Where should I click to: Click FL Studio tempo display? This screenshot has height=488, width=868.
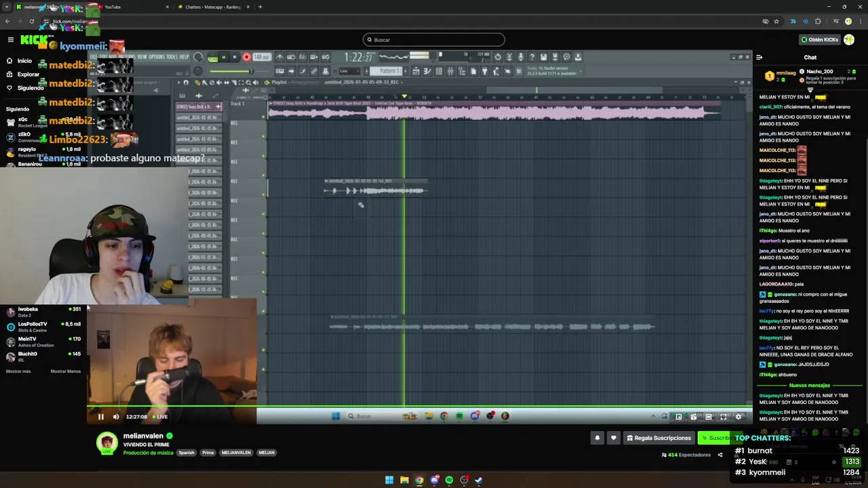click(x=262, y=57)
